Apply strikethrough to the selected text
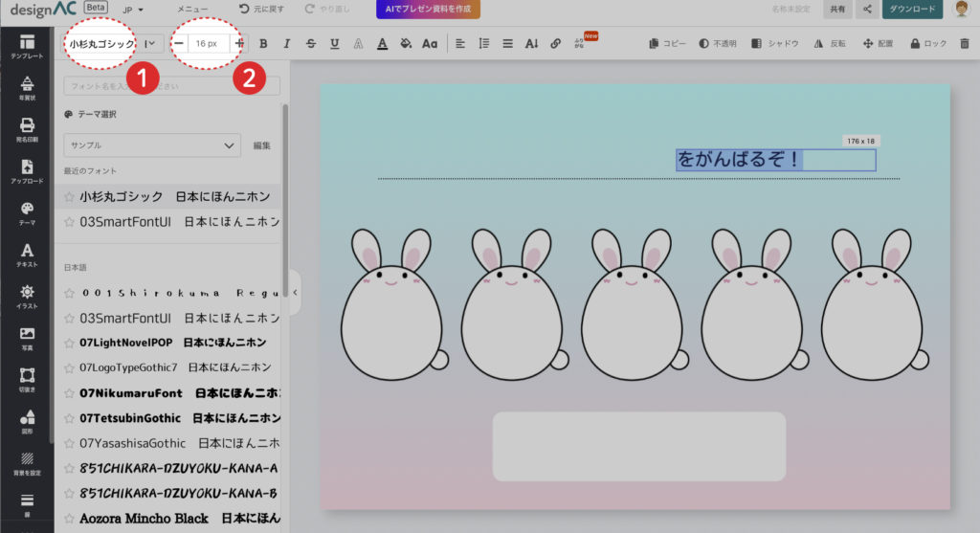The width and height of the screenshot is (980, 533). (311, 44)
